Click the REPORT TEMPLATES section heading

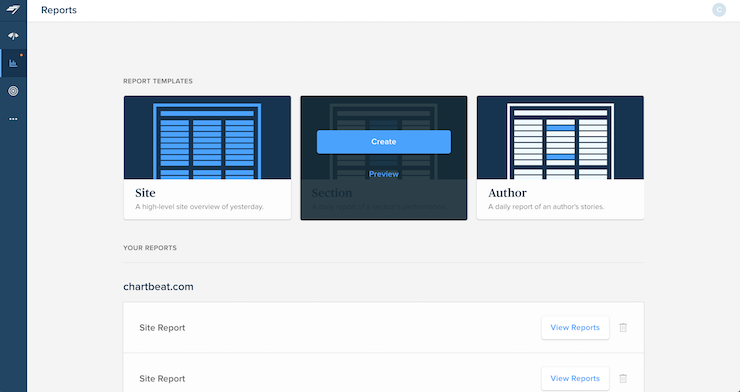pyautogui.click(x=158, y=81)
